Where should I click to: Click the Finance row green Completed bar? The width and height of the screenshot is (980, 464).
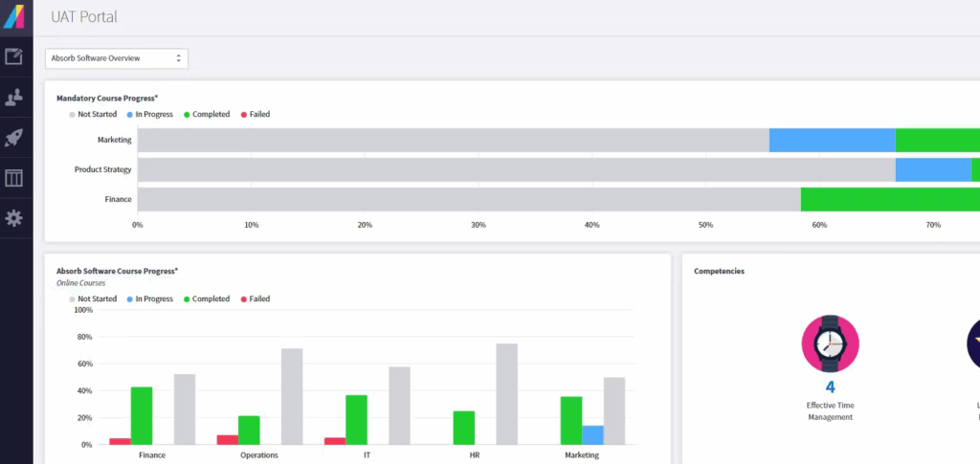coord(890,199)
